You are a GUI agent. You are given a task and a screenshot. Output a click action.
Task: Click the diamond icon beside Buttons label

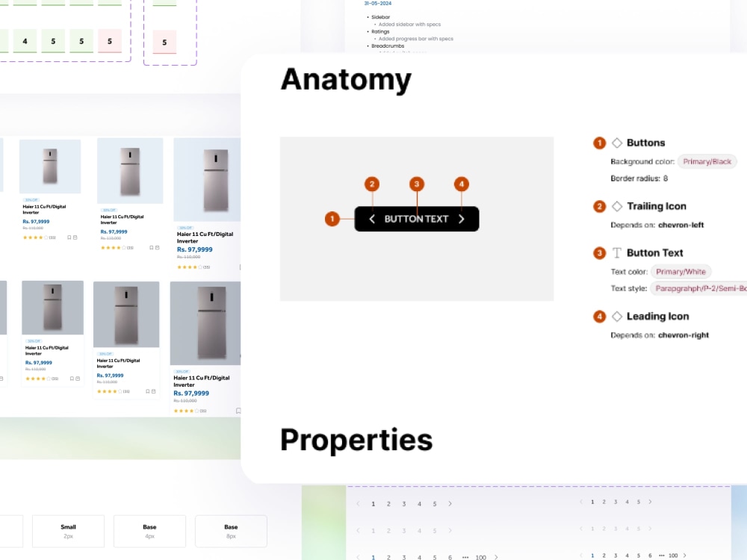(617, 143)
